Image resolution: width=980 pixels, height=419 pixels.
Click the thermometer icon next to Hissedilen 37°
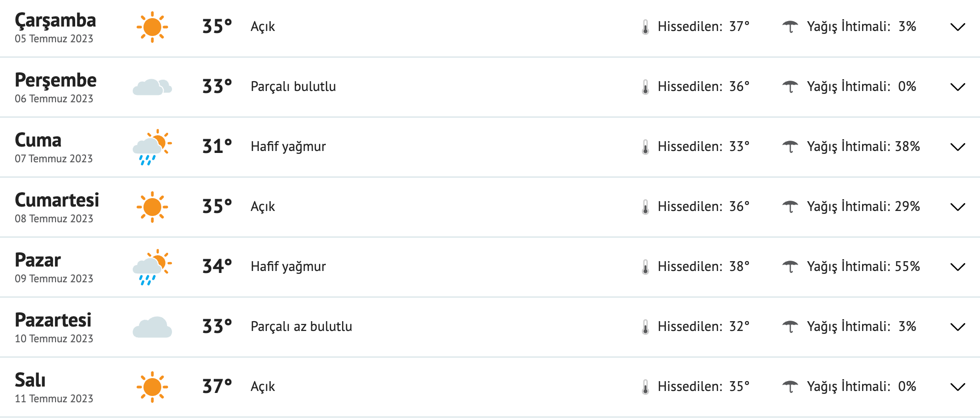coord(645,27)
